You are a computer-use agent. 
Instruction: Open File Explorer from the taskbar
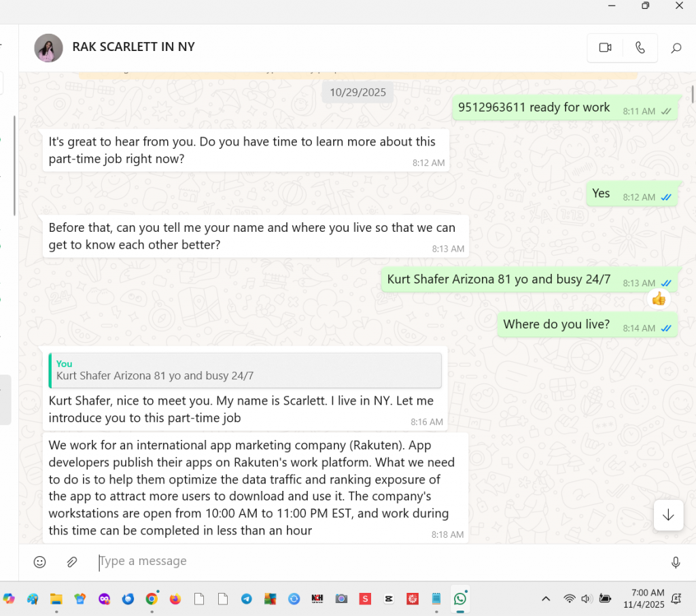(56, 599)
